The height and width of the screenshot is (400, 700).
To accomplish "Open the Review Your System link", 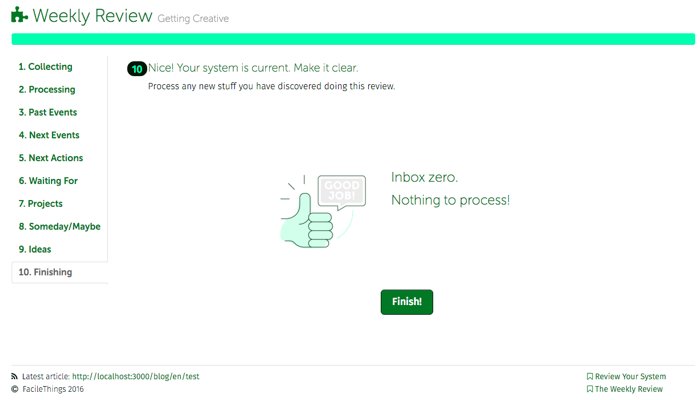I will [630, 376].
